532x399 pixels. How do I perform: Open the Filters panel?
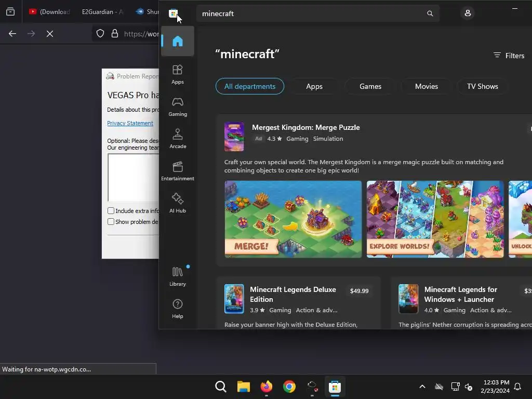(x=509, y=56)
